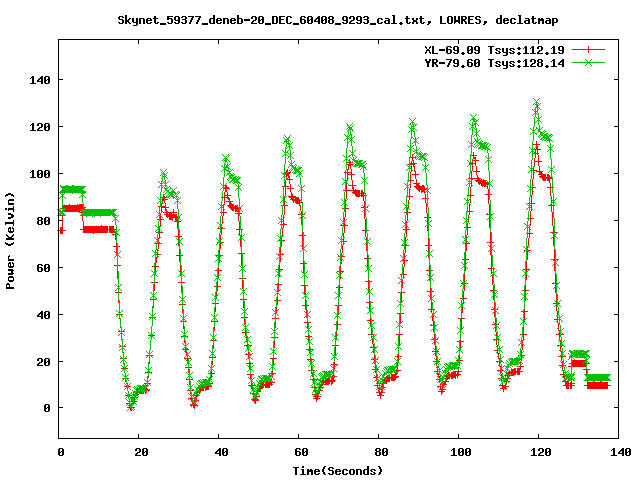Click the x-axis tick label 120
Viewport: 640px width, 480px height.
tap(541, 452)
